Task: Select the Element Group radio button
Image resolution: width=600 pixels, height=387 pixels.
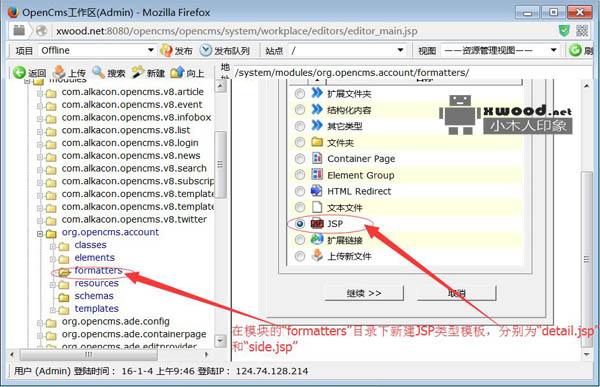Action: click(x=300, y=175)
